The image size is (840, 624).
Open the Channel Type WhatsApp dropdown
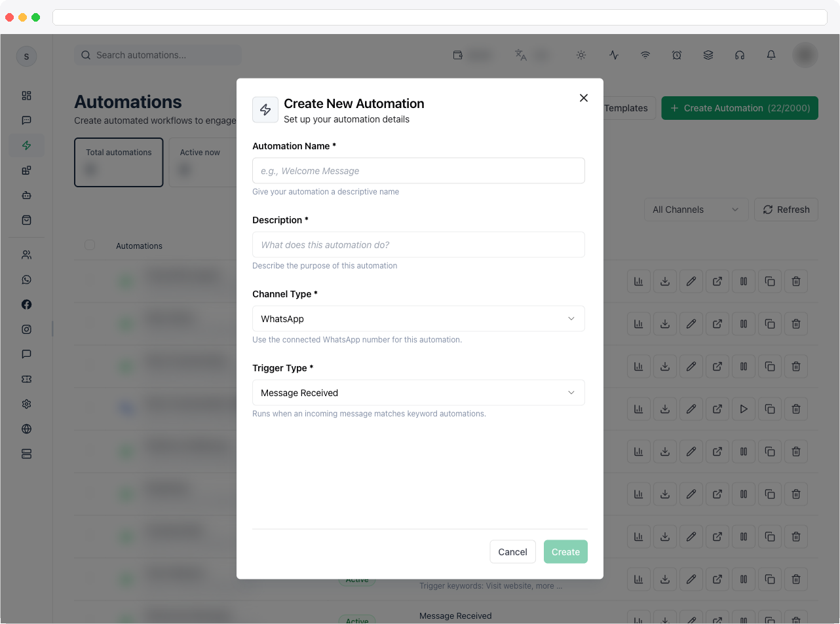[419, 319]
